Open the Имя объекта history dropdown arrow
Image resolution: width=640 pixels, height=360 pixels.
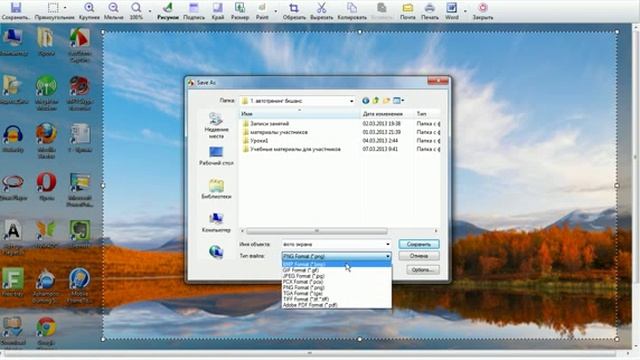coord(388,244)
